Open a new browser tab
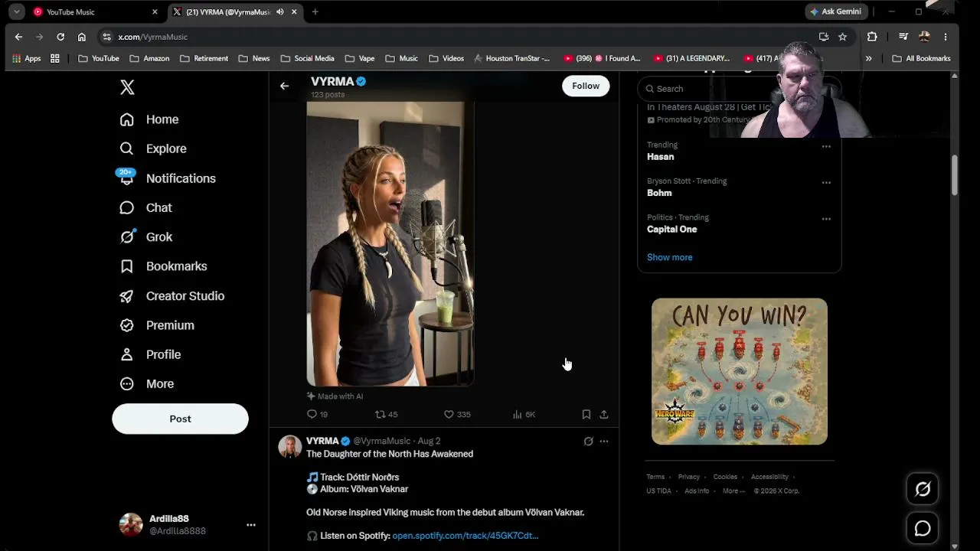 (315, 12)
